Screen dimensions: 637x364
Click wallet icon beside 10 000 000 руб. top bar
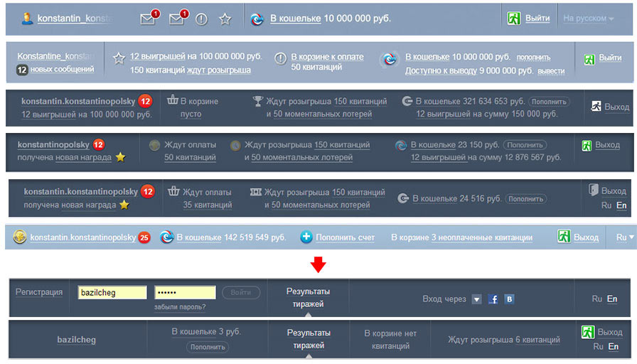[257, 18]
